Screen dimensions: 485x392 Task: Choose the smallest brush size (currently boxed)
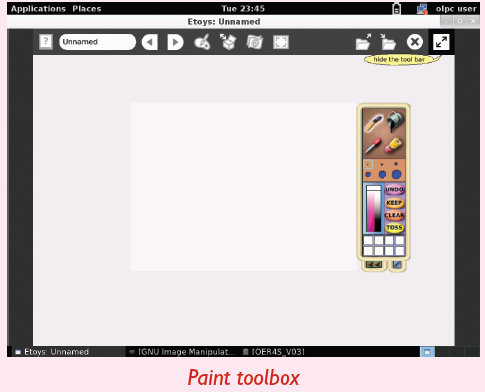[x=368, y=164]
